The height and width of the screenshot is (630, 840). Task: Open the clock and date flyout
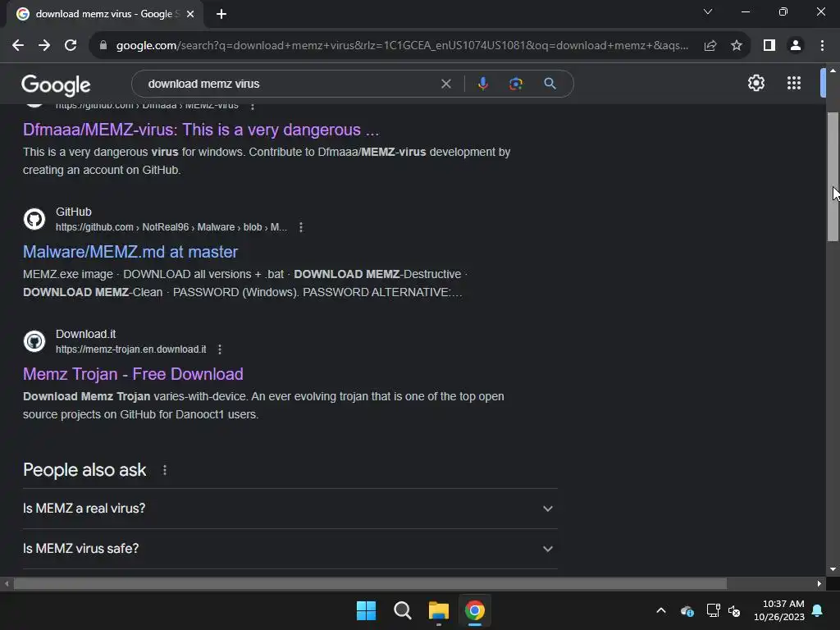(x=779, y=610)
